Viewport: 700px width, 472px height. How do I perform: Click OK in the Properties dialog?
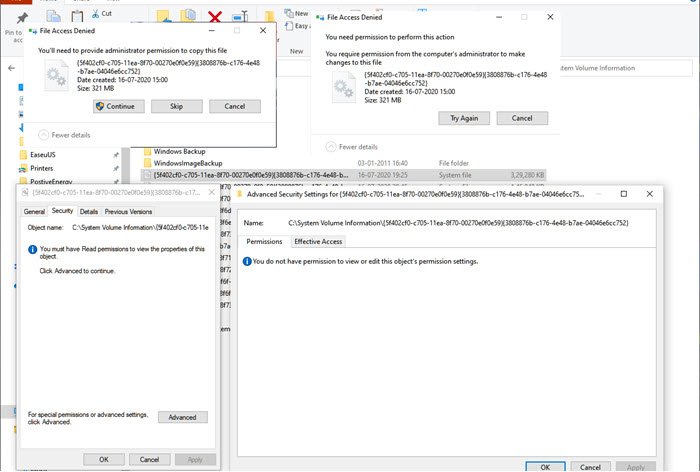click(104, 459)
